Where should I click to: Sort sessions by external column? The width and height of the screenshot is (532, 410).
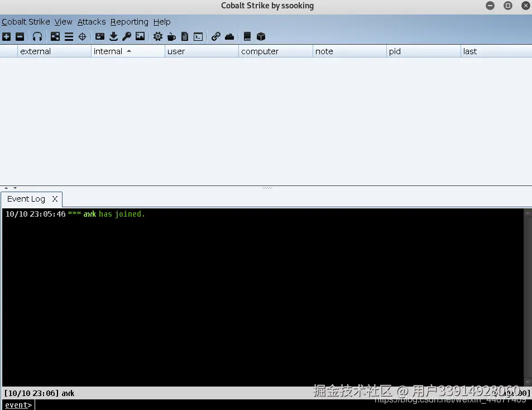(x=54, y=51)
